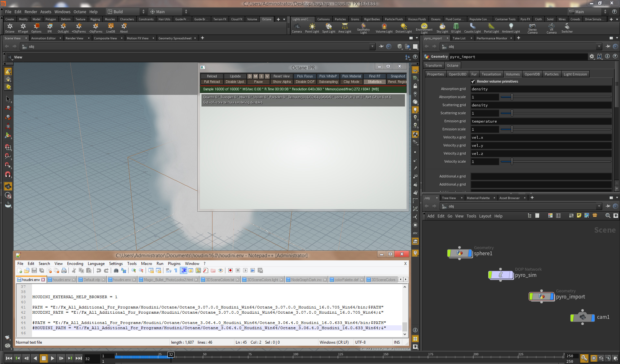Screen dimensions: 620x364
Task: Click the pyro_sim DOP Network node
Action: point(501,275)
